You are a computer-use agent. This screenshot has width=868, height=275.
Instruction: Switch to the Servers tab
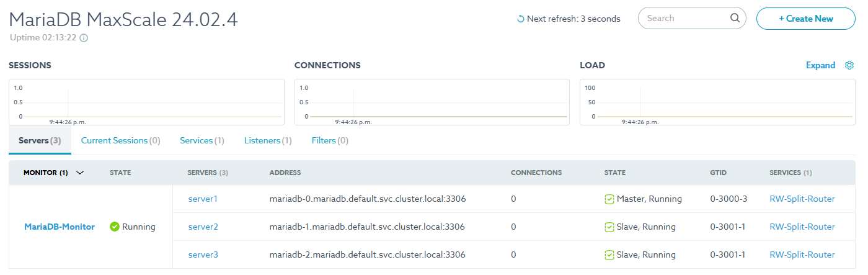click(x=40, y=141)
